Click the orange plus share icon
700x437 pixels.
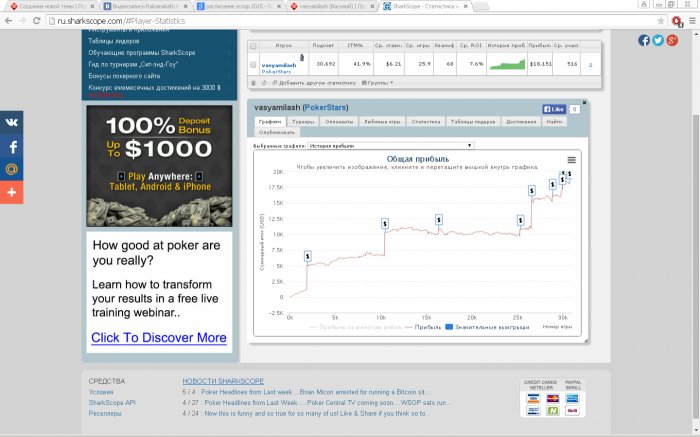pyautogui.click(x=12, y=192)
